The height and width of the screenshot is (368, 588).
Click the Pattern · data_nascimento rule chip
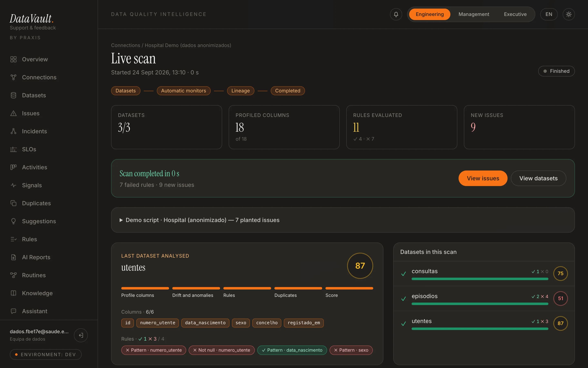coord(292,350)
